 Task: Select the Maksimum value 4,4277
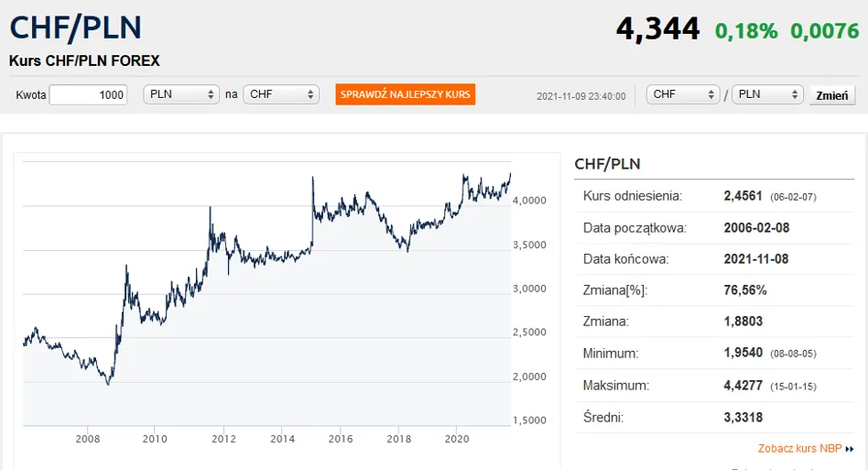(744, 386)
